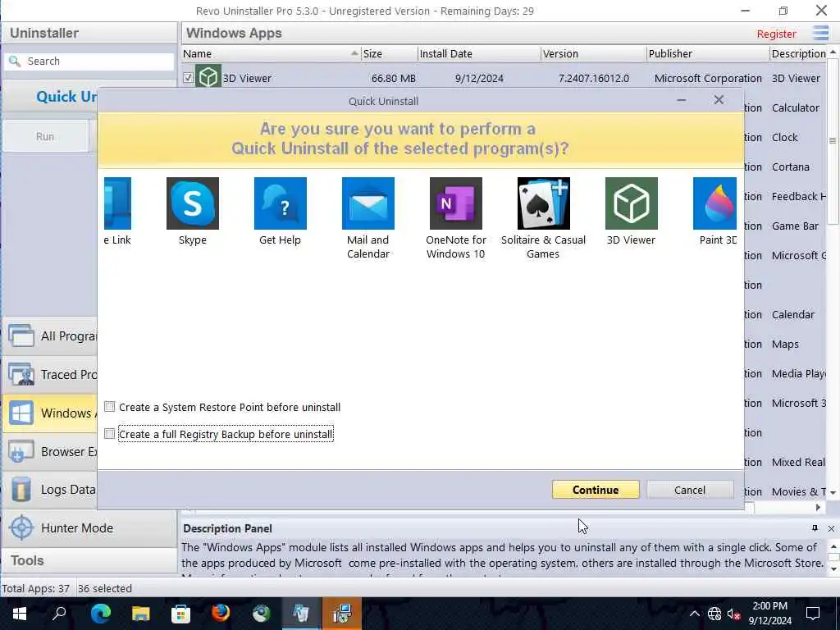Click the taskbar clock showing 2:00 PM

(769, 614)
